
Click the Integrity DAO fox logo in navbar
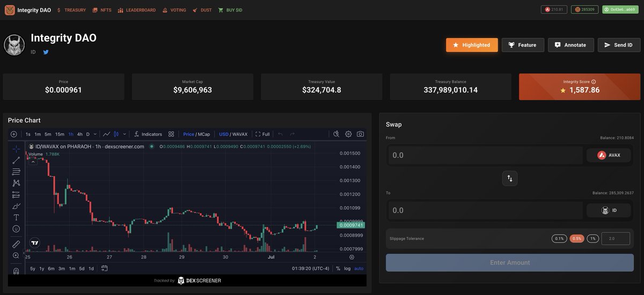(x=10, y=10)
